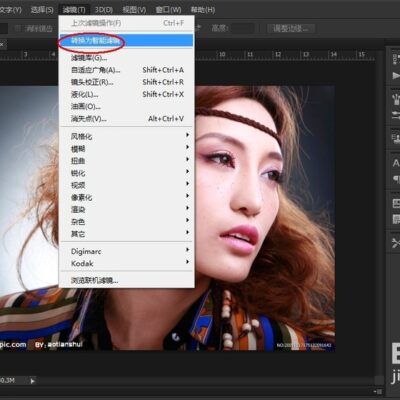The height and width of the screenshot is (400, 400).
Task: Expand the 模糊 blur submenu
Action: tap(127, 148)
